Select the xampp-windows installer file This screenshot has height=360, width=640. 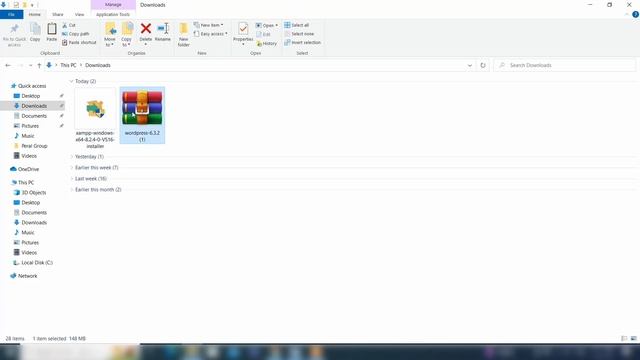tap(95, 118)
